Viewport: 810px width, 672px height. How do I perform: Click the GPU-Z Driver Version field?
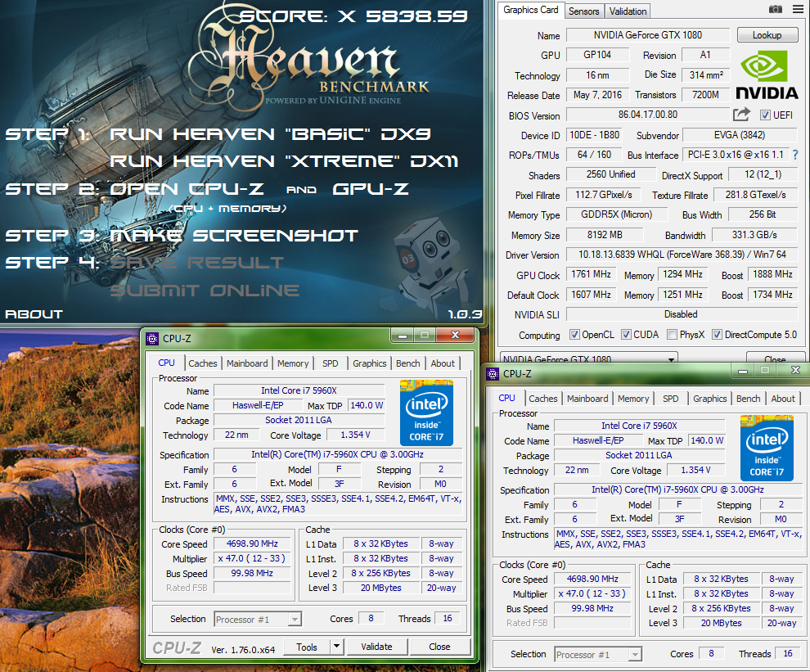click(x=682, y=255)
